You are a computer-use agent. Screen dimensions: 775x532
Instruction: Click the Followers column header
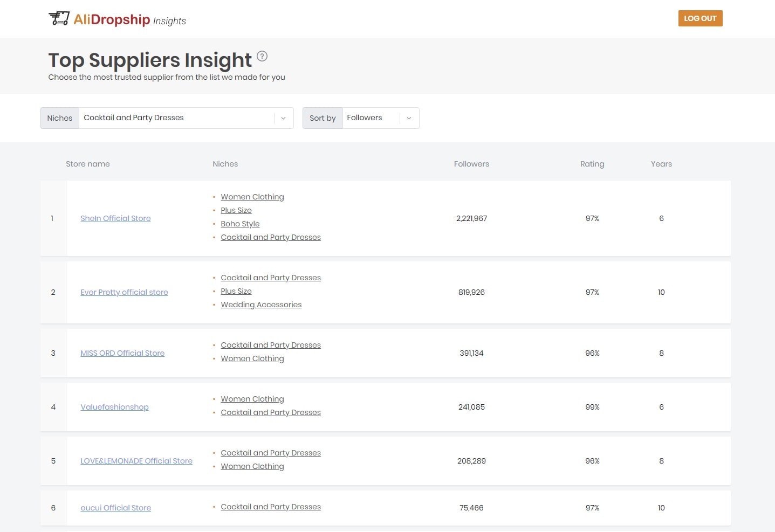pyautogui.click(x=471, y=164)
